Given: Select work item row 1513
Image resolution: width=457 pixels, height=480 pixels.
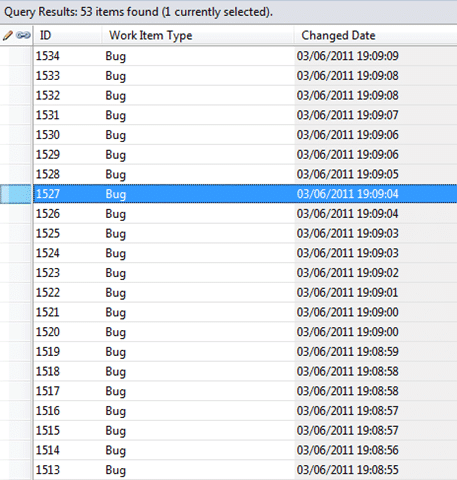Looking at the screenshot, I should 245,470.
